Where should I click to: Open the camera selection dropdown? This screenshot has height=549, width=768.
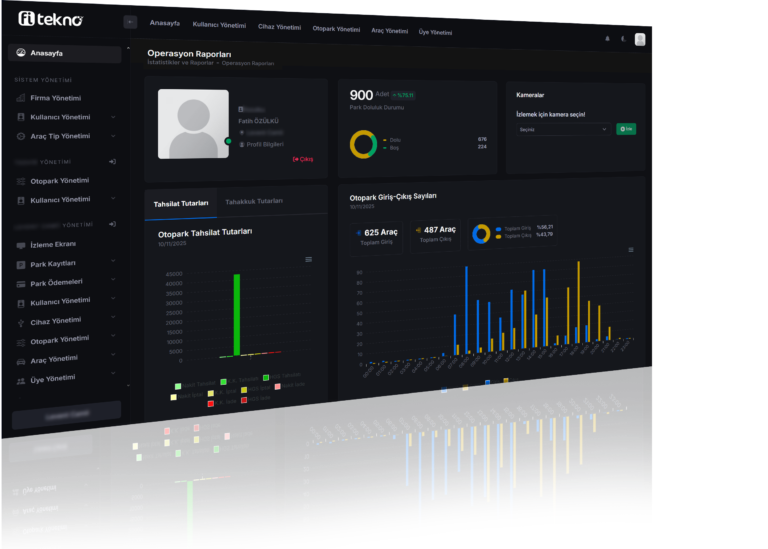point(563,129)
